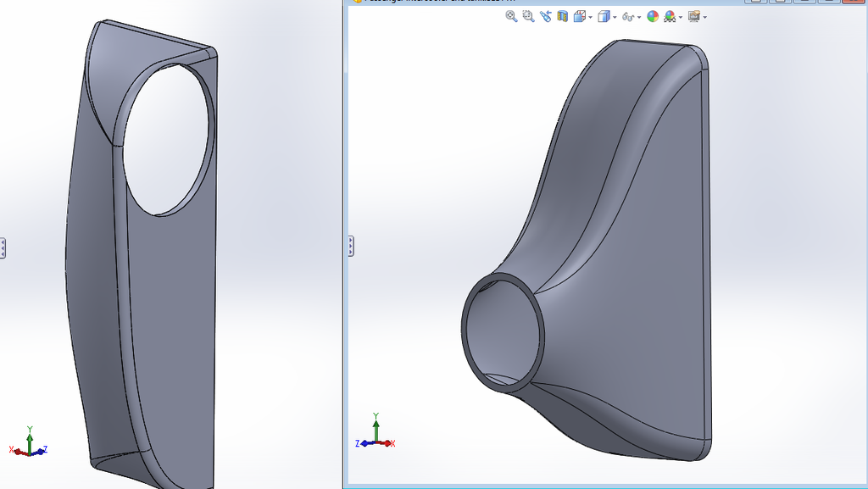This screenshot has height=489, width=868.
Task: Return to the Previous View
Action: pos(546,17)
